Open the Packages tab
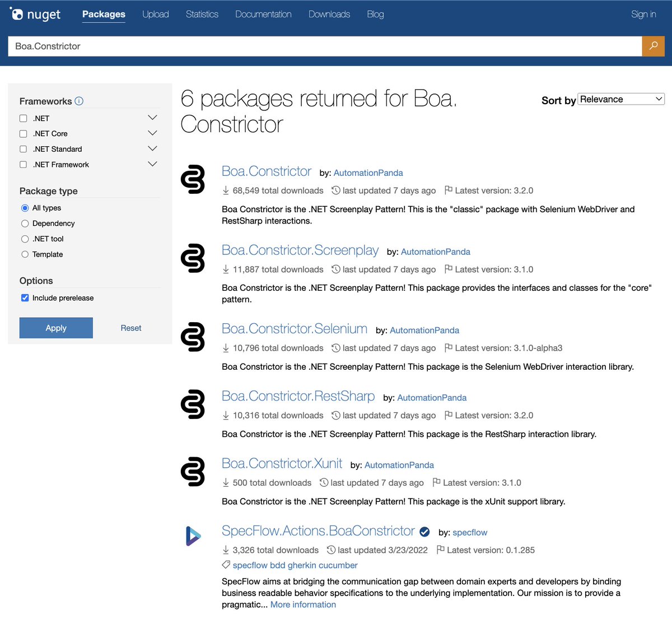 104,15
